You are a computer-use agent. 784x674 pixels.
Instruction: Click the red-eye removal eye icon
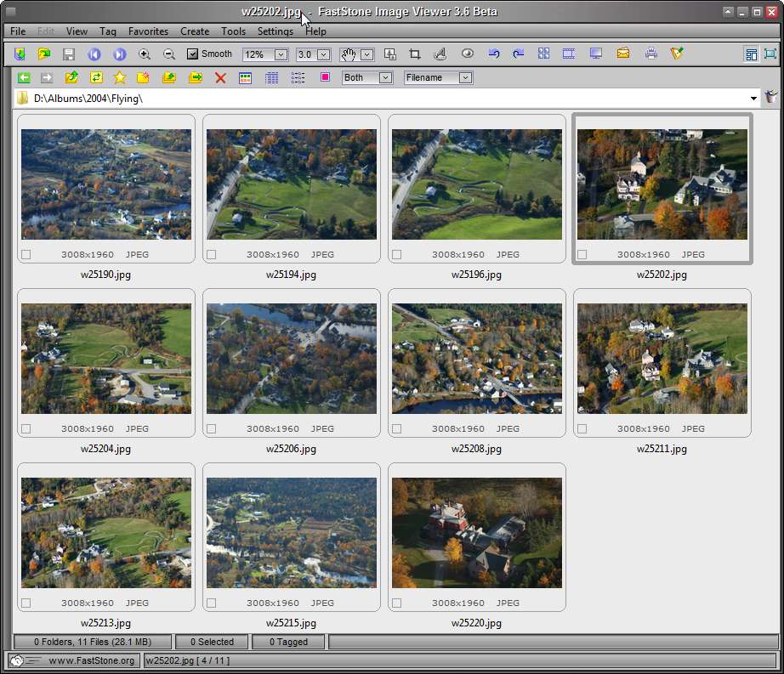tap(468, 54)
